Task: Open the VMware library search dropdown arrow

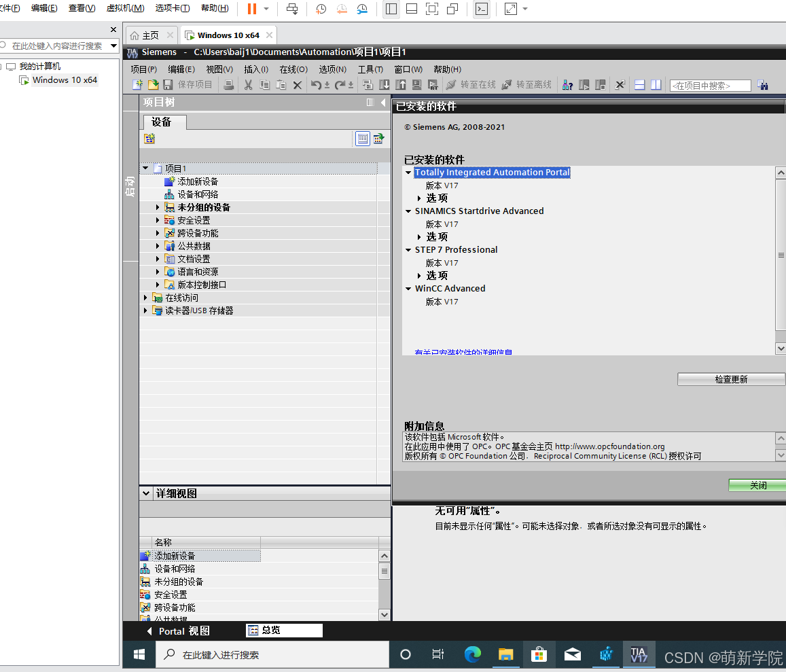Action: tap(113, 46)
